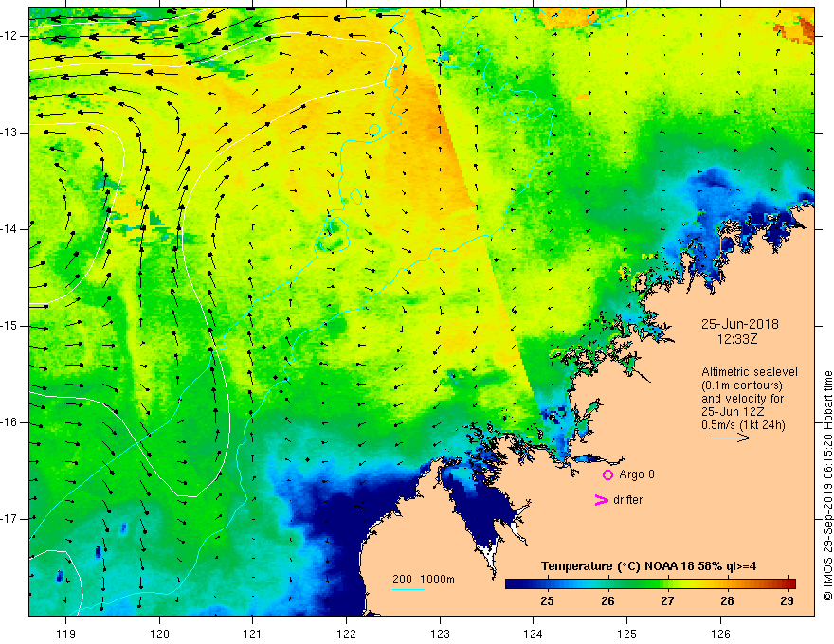Click the '0.5m/s (1kt 24h)' text
The width and height of the screenshot is (834, 644).
click(743, 425)
